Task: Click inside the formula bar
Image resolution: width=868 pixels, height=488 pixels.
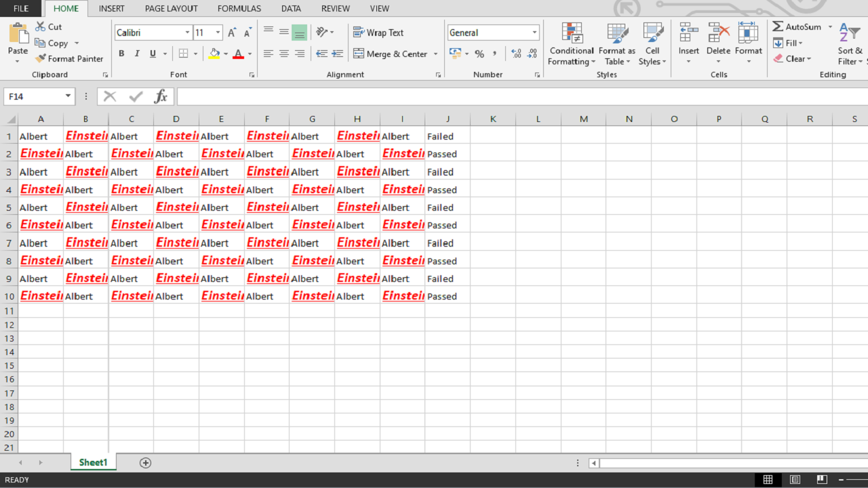Action: coord(522,97)
